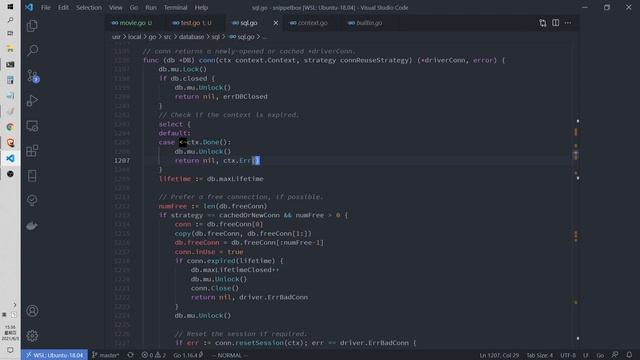
Task: Open the Edit menu
Action: (63, 7)
